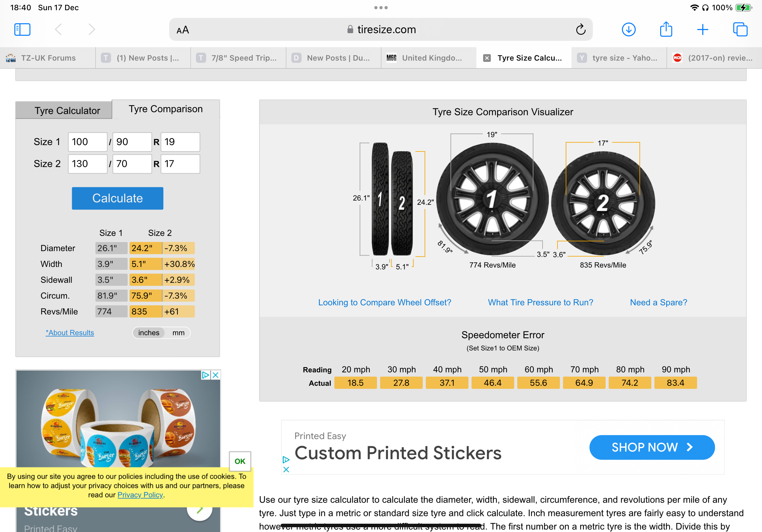Tap the reload page icon
Screen dimensions: 762x532
click(580, 30)
